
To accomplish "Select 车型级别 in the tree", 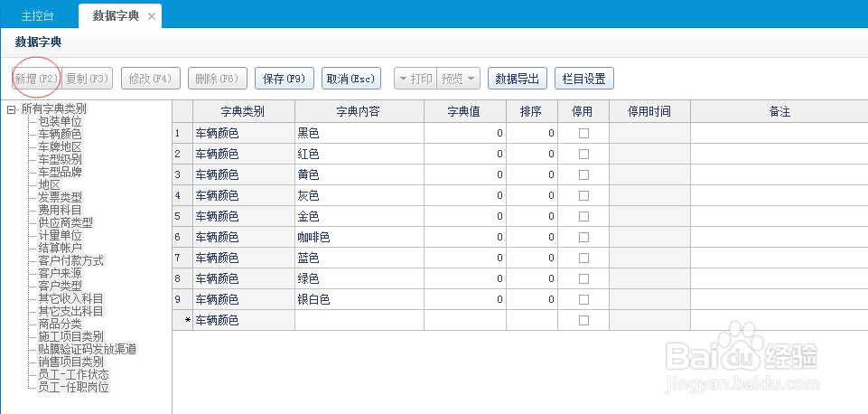I will point(60,159).
